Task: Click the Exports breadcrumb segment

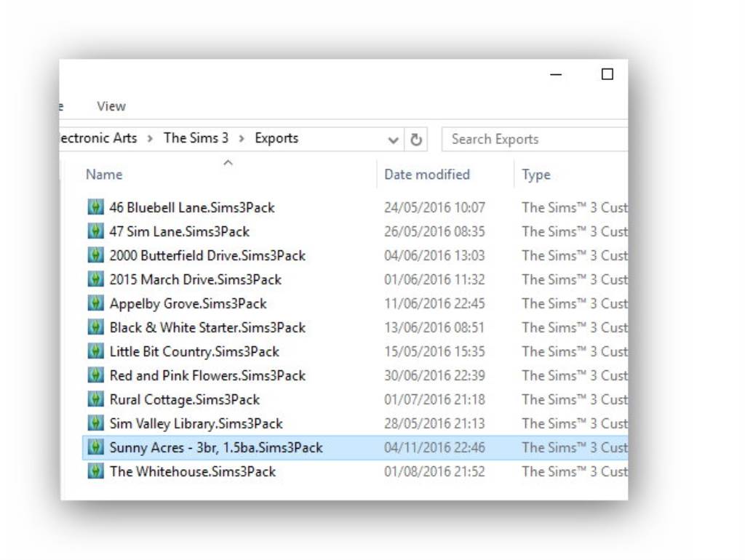Action: tap(276, 137)
